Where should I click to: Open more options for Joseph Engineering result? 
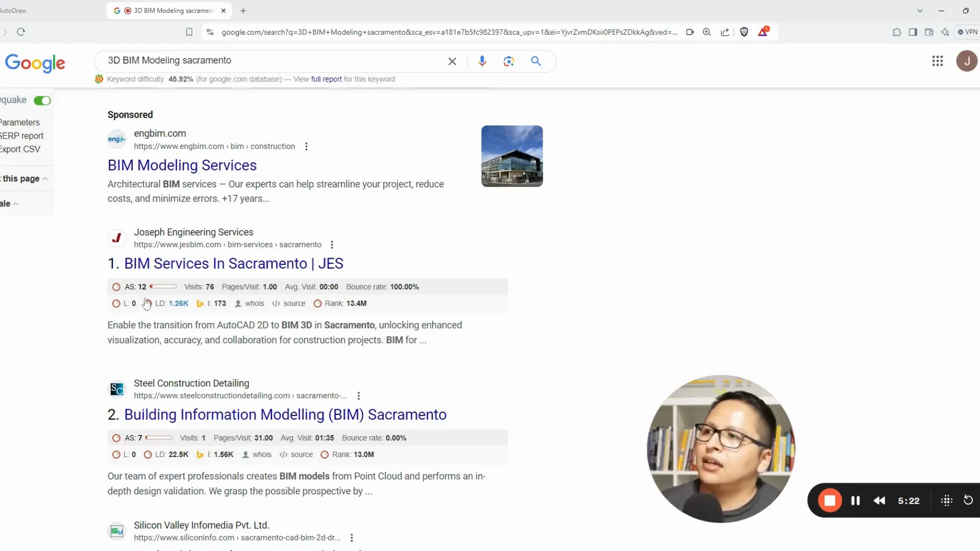point(332,245)
